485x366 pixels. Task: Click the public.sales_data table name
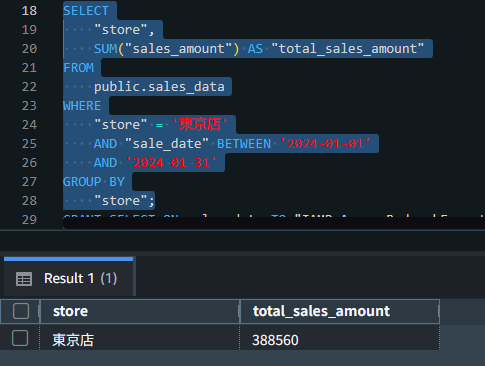(x=159, y=87)
